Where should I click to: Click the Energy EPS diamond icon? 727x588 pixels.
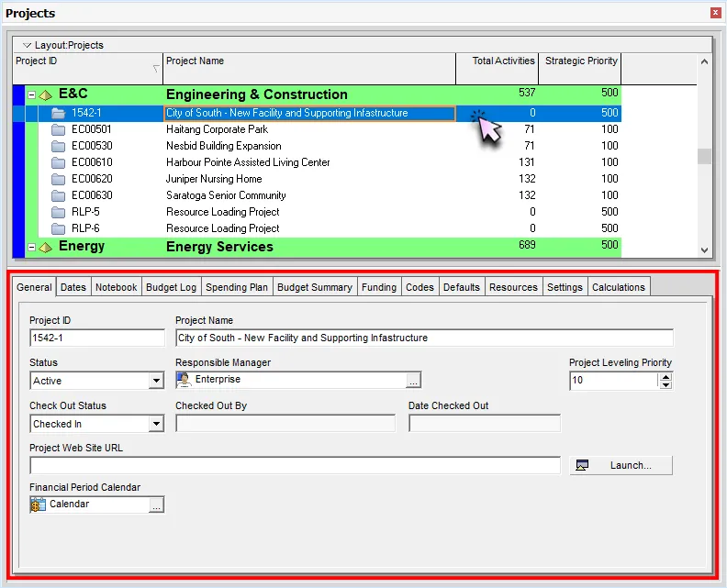(45, 247)
